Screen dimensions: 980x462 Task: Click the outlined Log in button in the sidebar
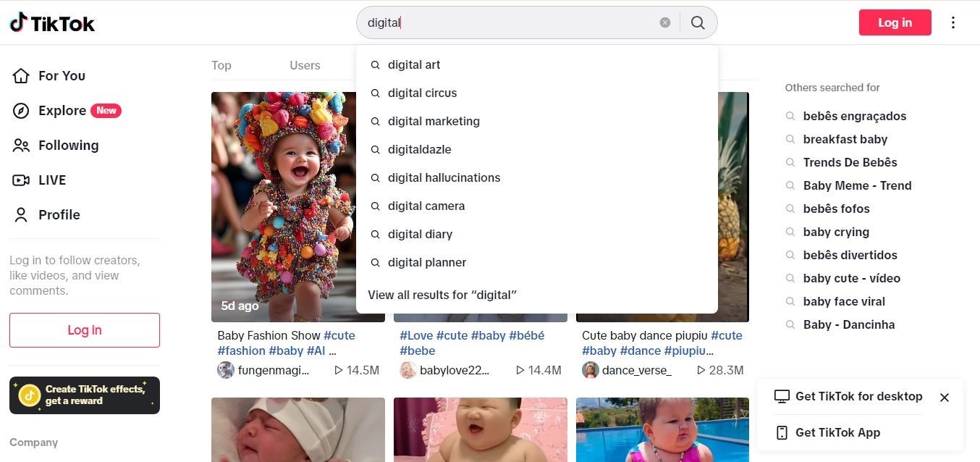click(x=85, y=330)
